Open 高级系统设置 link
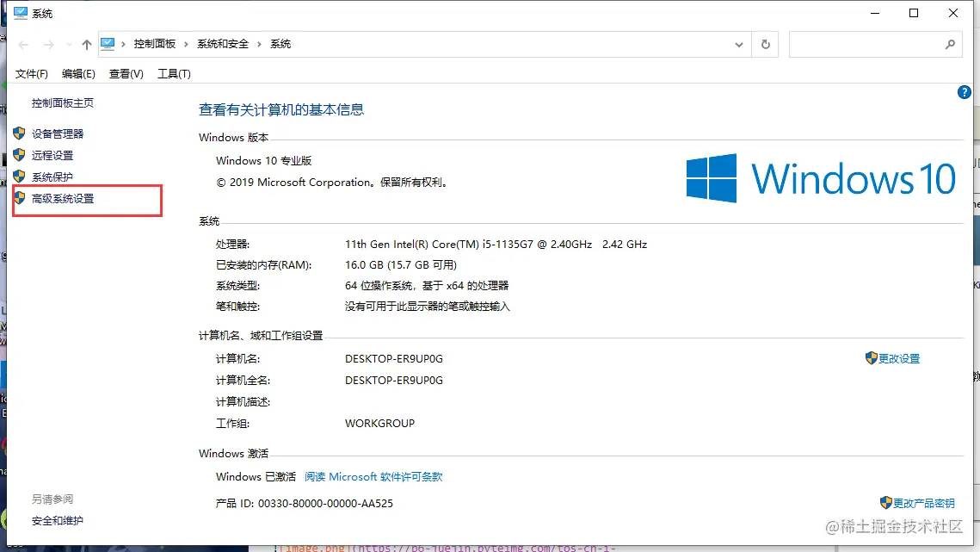Screen dimensions: 980x552 pyautogui.click(x=63, y=198)
